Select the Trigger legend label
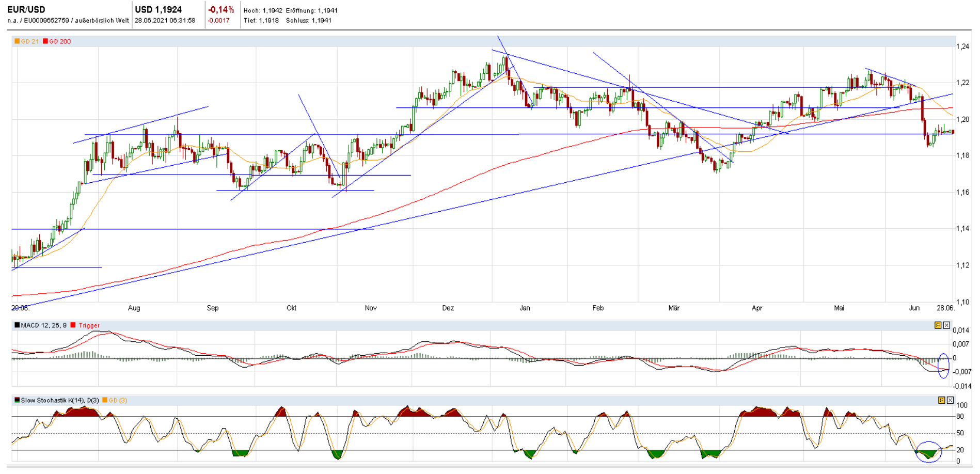Image resolution: width=980 pixels, height=474 pixels. coord(89,325)
